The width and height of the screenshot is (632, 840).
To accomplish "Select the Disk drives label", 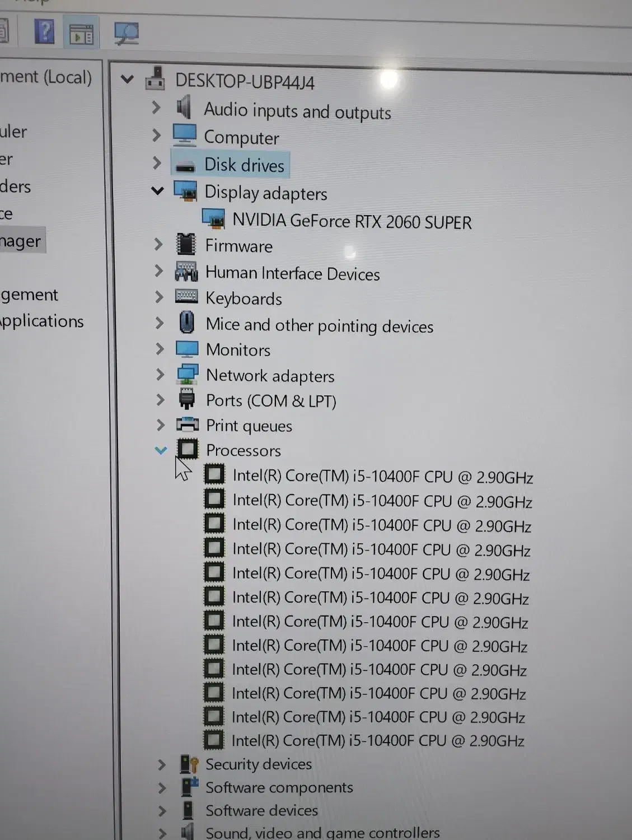I will click(245, 165).
